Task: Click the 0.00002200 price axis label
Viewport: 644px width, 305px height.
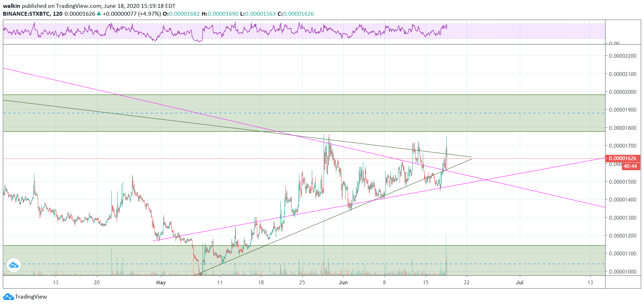Action: point(623,56)
